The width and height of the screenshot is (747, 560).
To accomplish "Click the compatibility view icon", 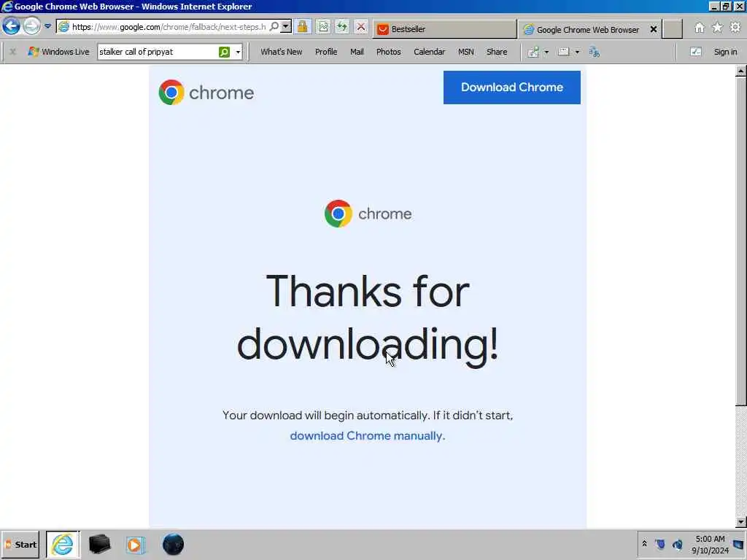I will tap(323, 27).
